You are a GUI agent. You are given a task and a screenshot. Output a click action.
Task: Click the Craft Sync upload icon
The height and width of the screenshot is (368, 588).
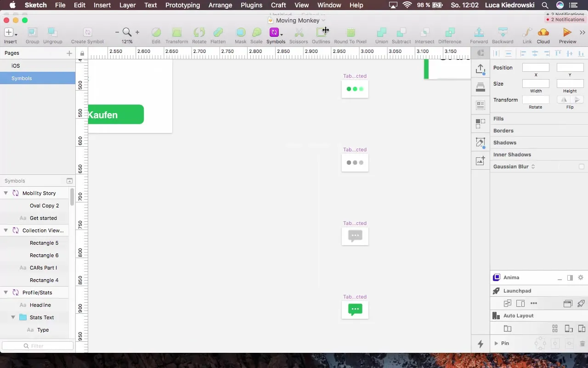point(481,69)
